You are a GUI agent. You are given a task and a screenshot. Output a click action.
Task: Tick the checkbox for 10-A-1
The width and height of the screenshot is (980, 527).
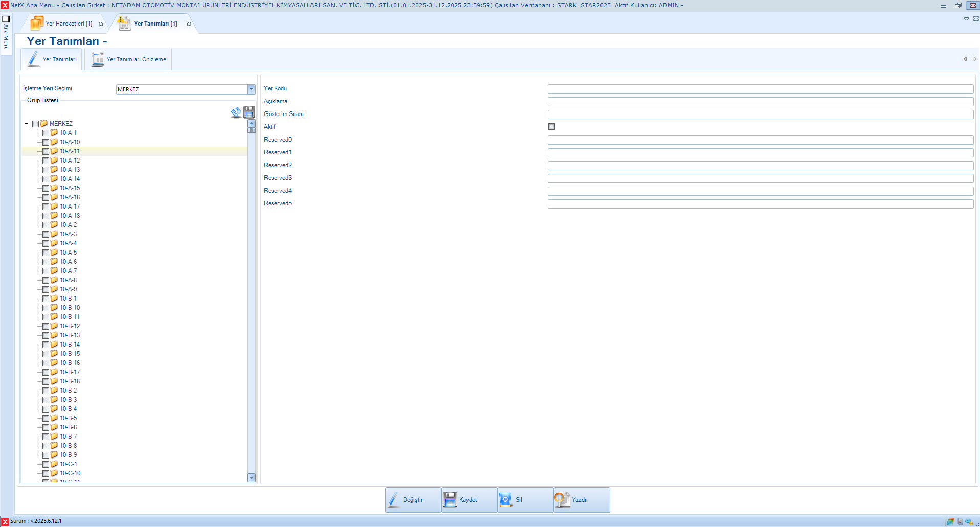point(46,133)
